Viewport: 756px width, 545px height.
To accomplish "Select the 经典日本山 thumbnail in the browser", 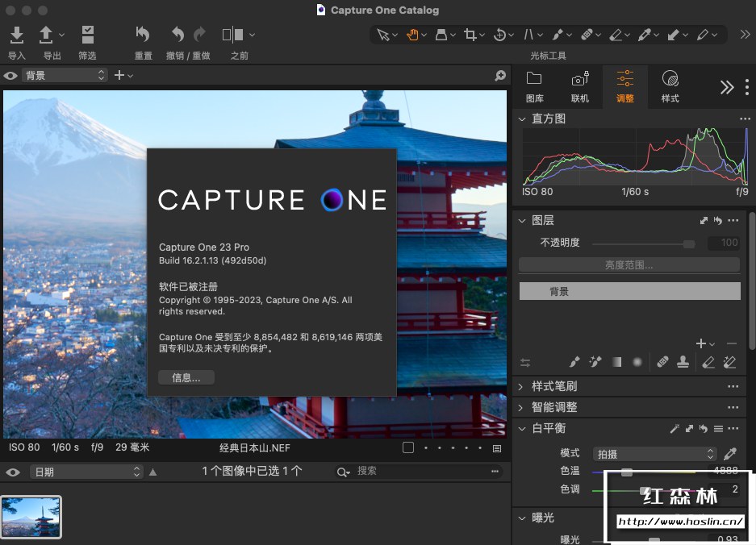I will [x=31, y=517].
